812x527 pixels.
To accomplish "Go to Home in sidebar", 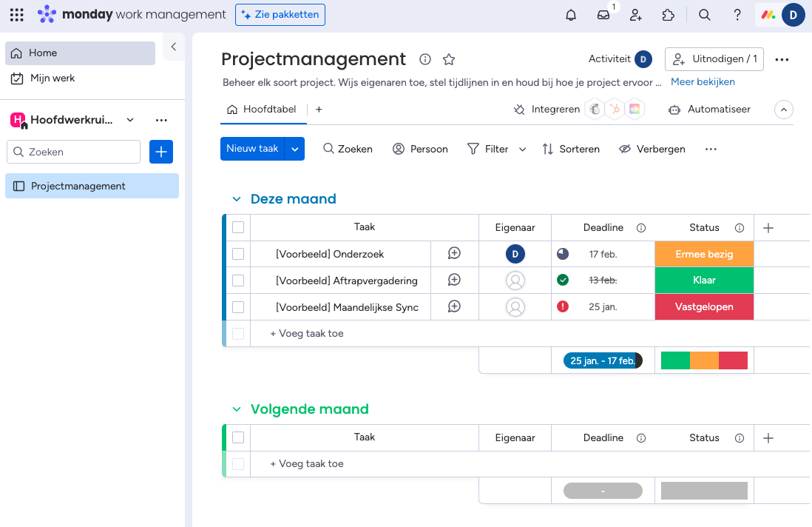I will tap(81, 53).
